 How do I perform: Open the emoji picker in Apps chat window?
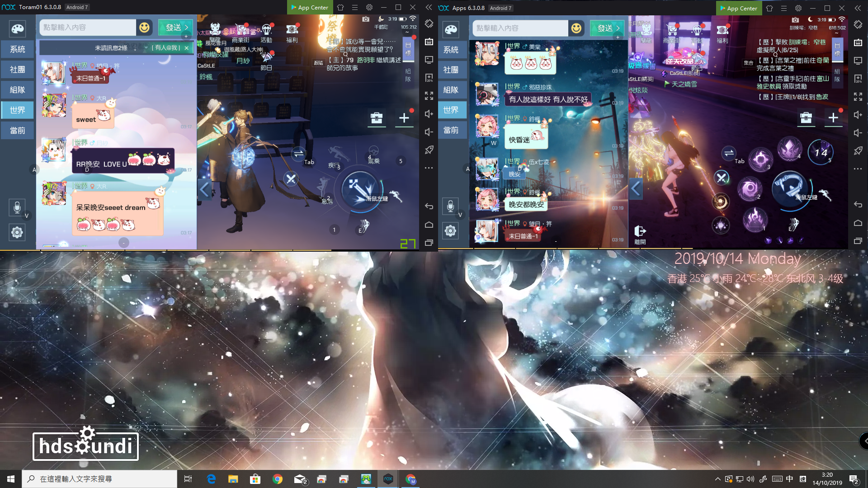coord(576,28)
